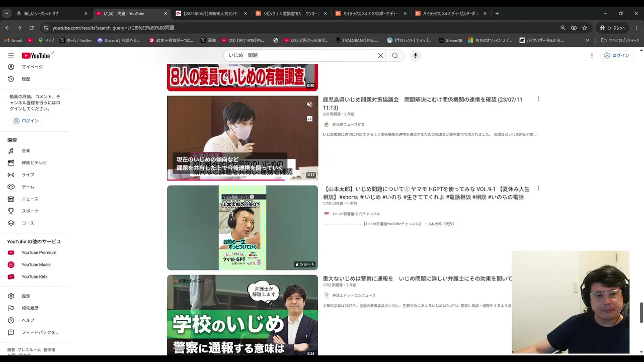Focus the search field containing いじめ 問題
The image size is (644, 362).
pyautogui.click(x=301, y=55)
